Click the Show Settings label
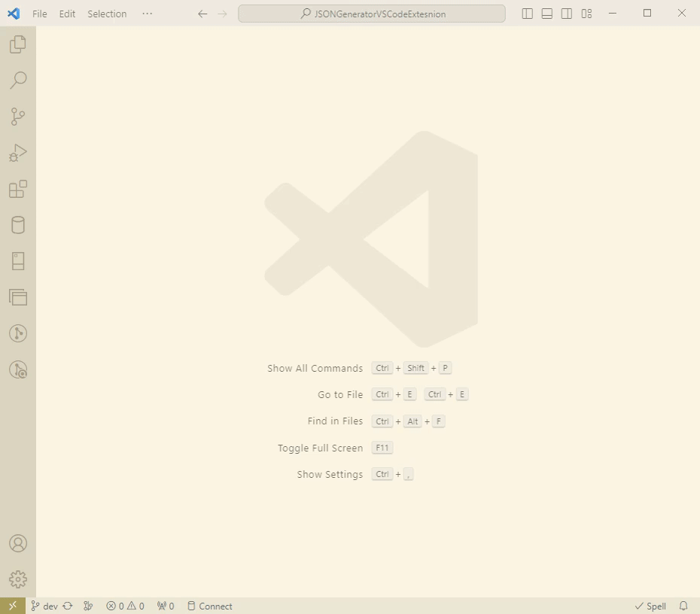Viewport: 700px width, 614px height. [x=330, y=474]
